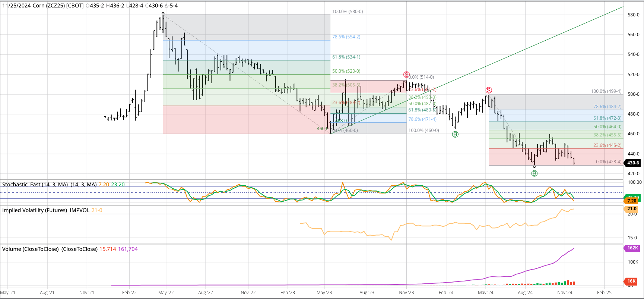Click the Nov '24 label on time axis
The height and width of the screenshot is (299, 644).
coord(565,293)
